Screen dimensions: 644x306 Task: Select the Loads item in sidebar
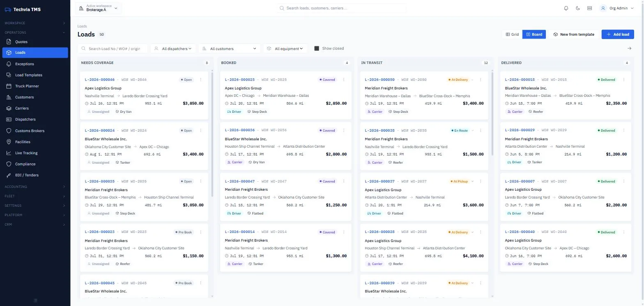(x=35, y=53)
